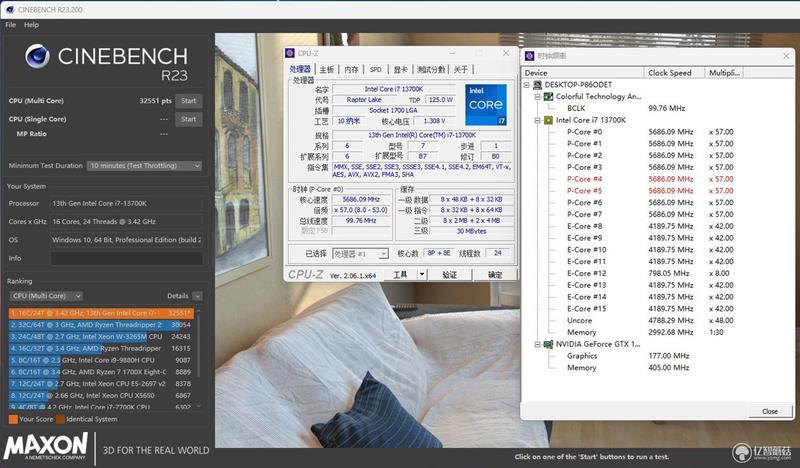The width and height of the screenshot is (800, 468).
Task: Switch to the 主板 tab in CPU-Z
Action: point(327,69)
